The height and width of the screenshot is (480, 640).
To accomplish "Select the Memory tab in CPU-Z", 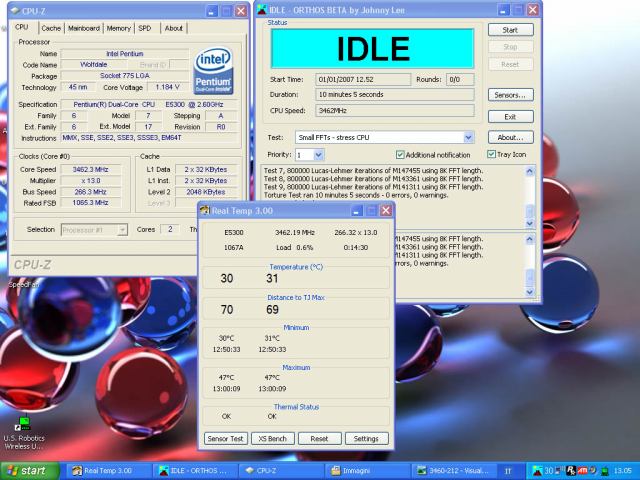I will [x=118, y=28].
